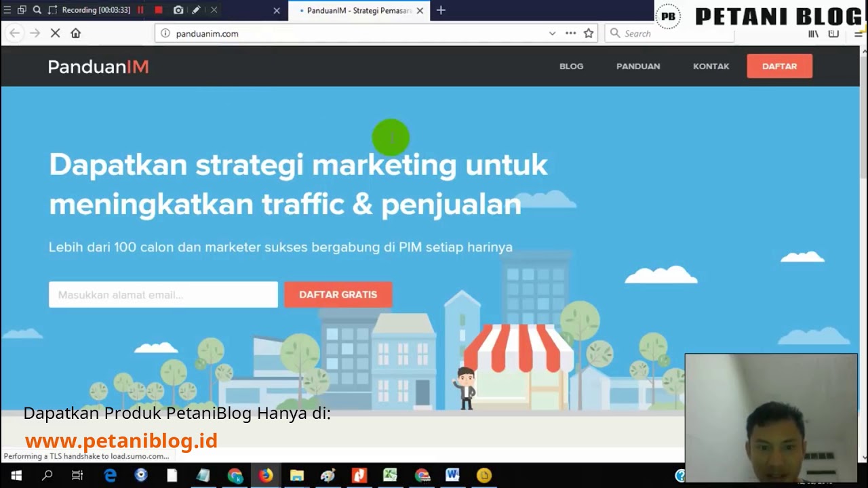This screenshot has height=488, width=868.
Task: Open a new browser tab
Action: pos(441,10)
